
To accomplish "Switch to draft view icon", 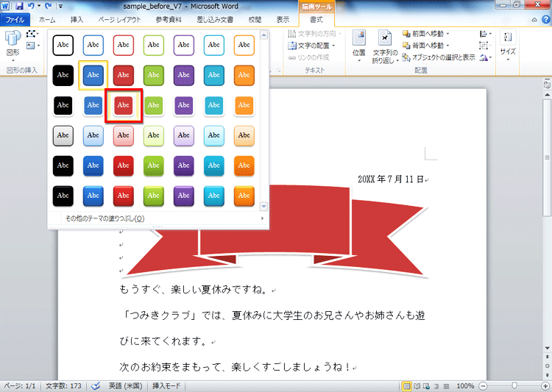I will [446, 386].
